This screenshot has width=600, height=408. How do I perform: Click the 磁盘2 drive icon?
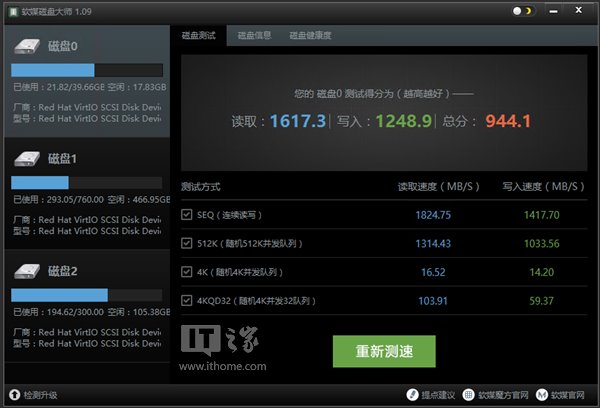pos(27,271)
